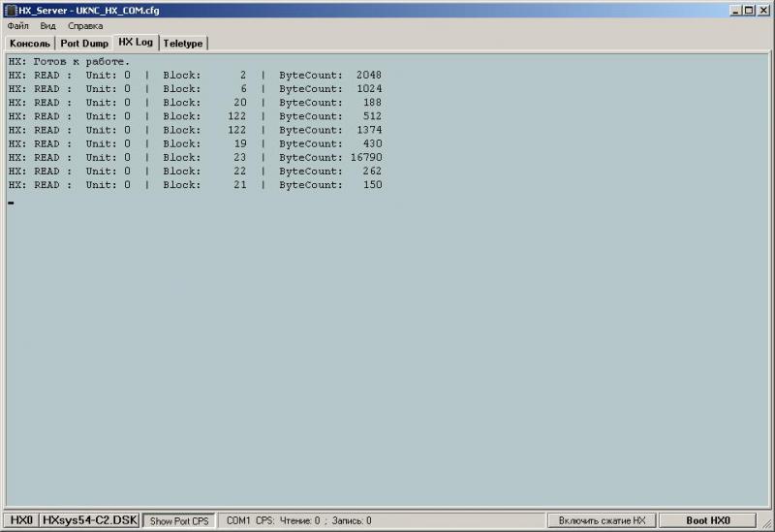Image resolution: width=775 pixels, height=532 pixels.
Task: Click the log line with ByteCount 16790
Action: point(194,157)
